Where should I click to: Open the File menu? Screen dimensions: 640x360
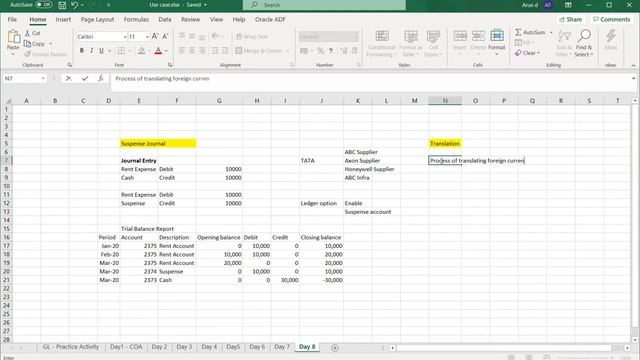click(12, 19)
